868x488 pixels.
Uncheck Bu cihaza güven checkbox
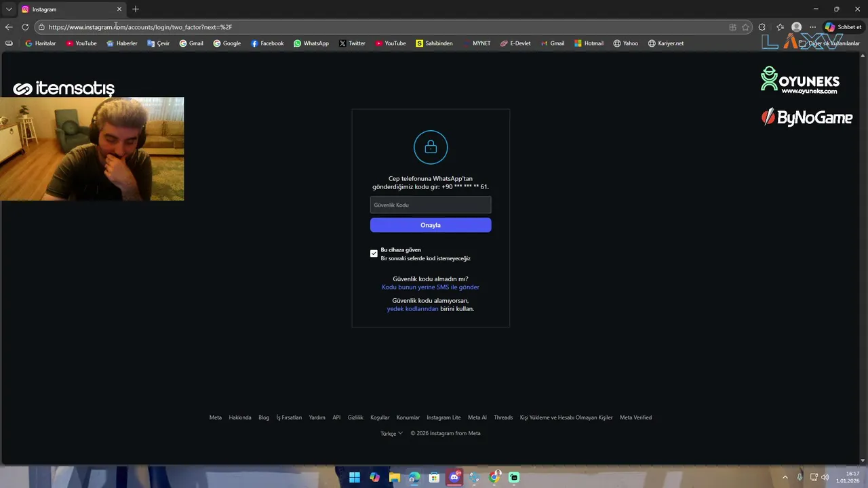click(x=374, y=253)
